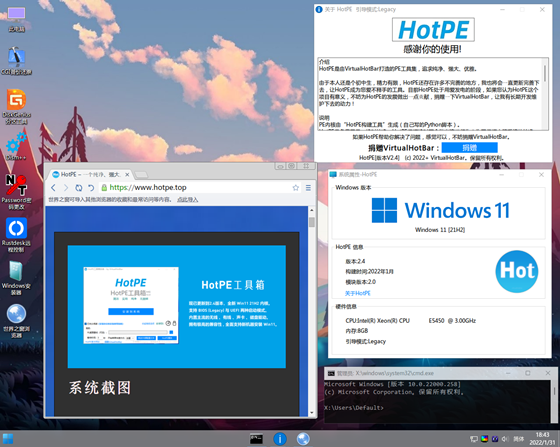
Task: Click the 版本:2.4 version line
Action: [x=355, y=261]
